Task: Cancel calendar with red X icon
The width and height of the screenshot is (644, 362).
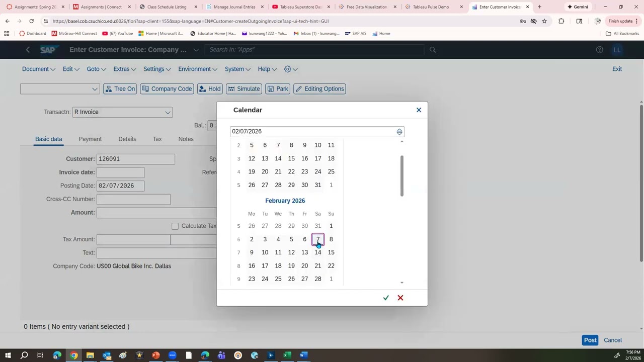Action: [400, 298]
